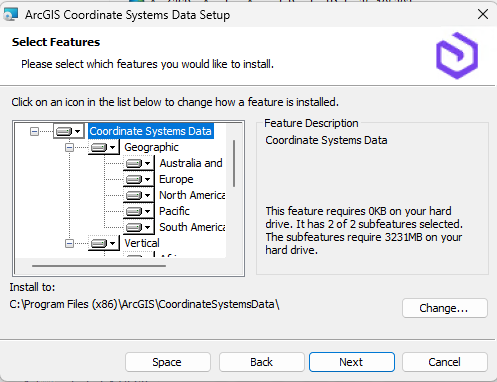This screenshot has width=497, height=382.
Task: Click the feature tree vertical scrollbar
Action: pos(234,163)
